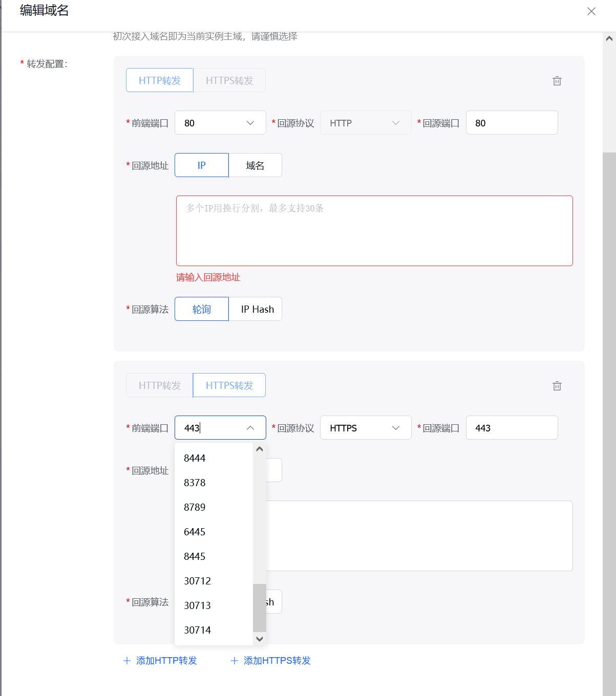The width and height of the screenshot is (616, 696).
Task: Collapse the 443 front-end port dropdown
Action: click(x=250, y=428)
